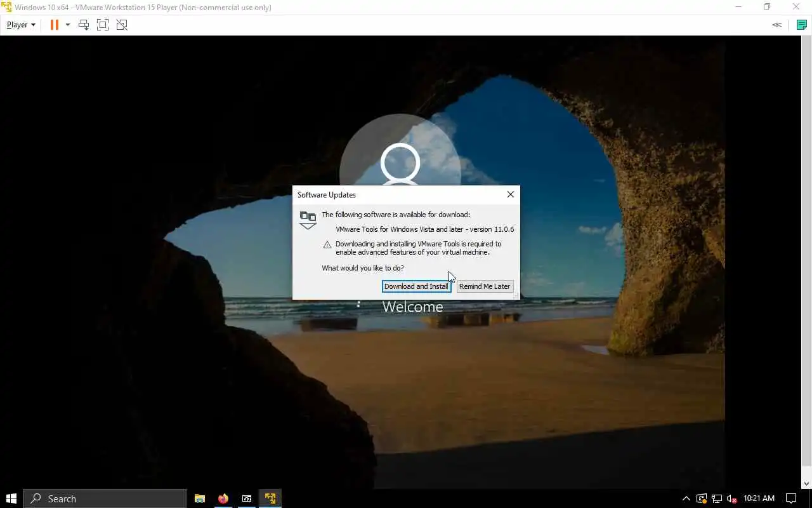The image size is (812, 508).
Task: Minimize the VMware Player window
Action: point(738,7)
